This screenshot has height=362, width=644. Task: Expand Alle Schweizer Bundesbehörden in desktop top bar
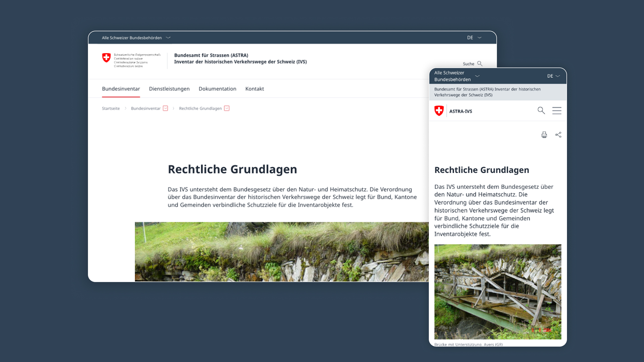coord(136,38)
